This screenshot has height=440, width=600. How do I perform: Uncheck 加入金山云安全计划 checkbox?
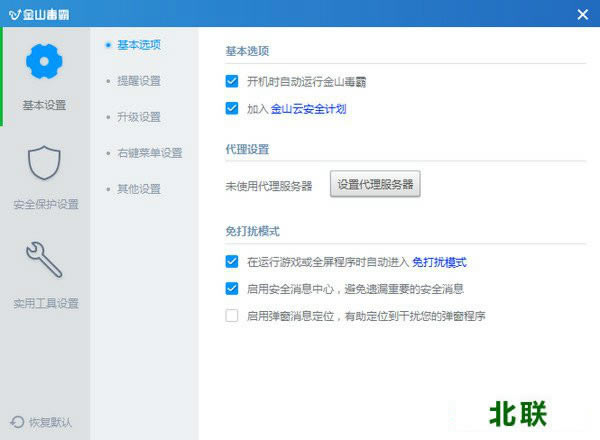[232, 108]
